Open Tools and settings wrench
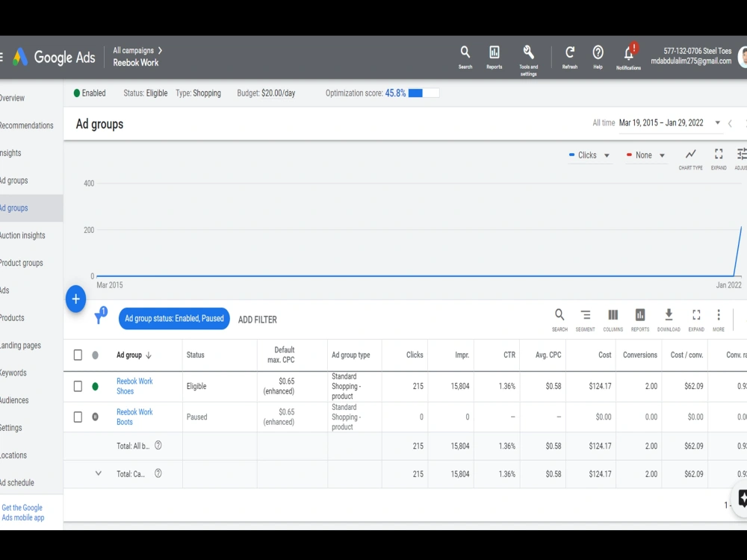The height and width of the screenshot is (560, 747). click(x=528, y=60)
